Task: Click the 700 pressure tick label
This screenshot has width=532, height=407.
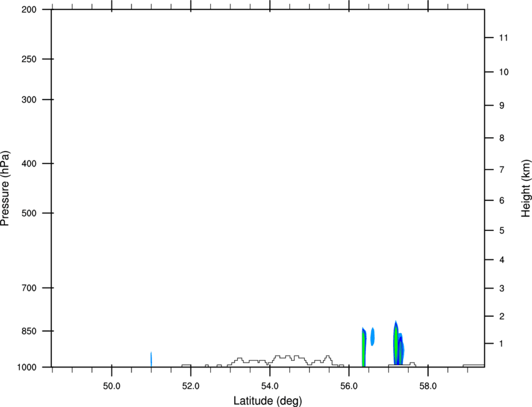Action: [x=29, y=288]
